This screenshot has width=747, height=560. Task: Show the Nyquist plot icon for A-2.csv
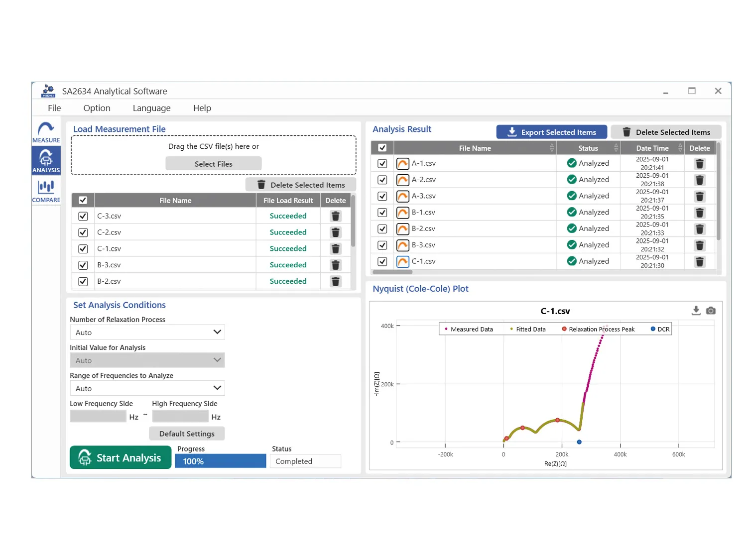coord(402,180)
